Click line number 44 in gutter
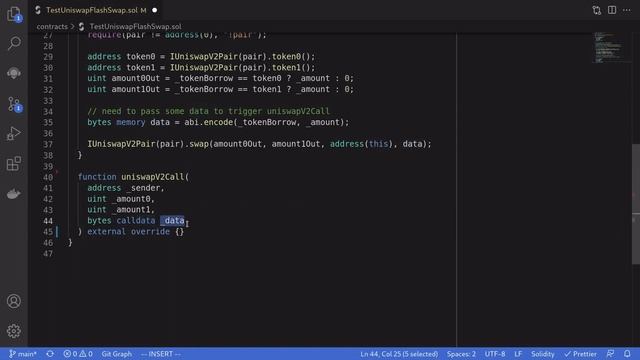 48,221
